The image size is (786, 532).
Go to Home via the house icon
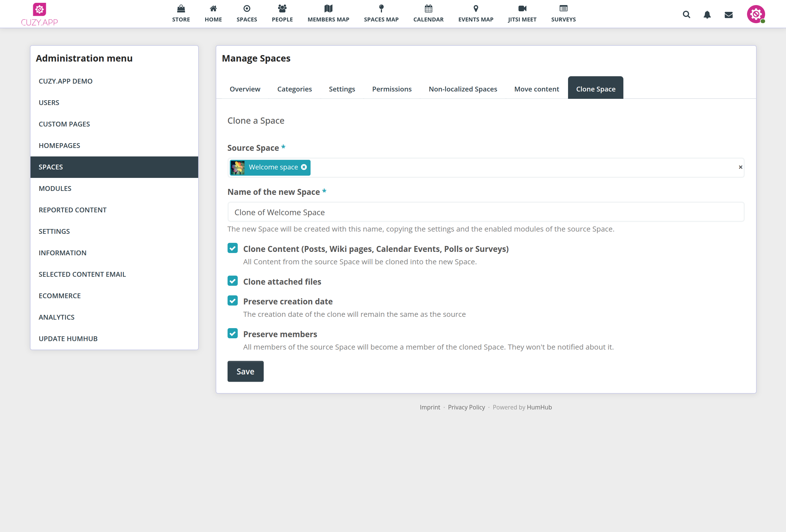point(213,8)
